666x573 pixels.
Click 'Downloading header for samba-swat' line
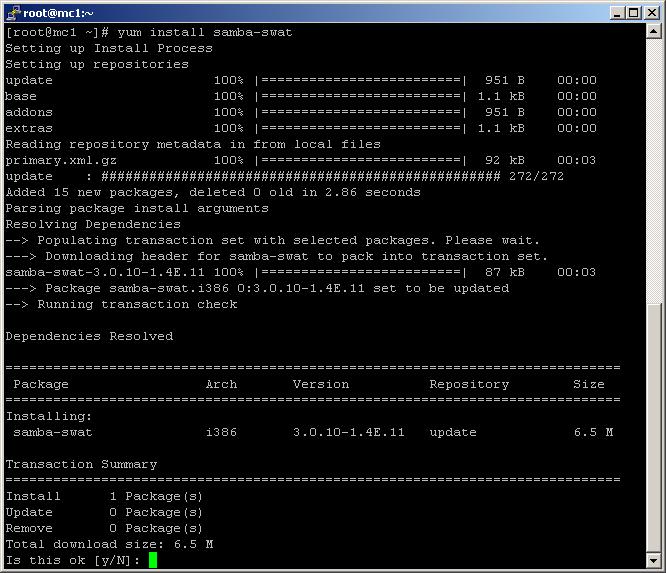tap(277, 257)
